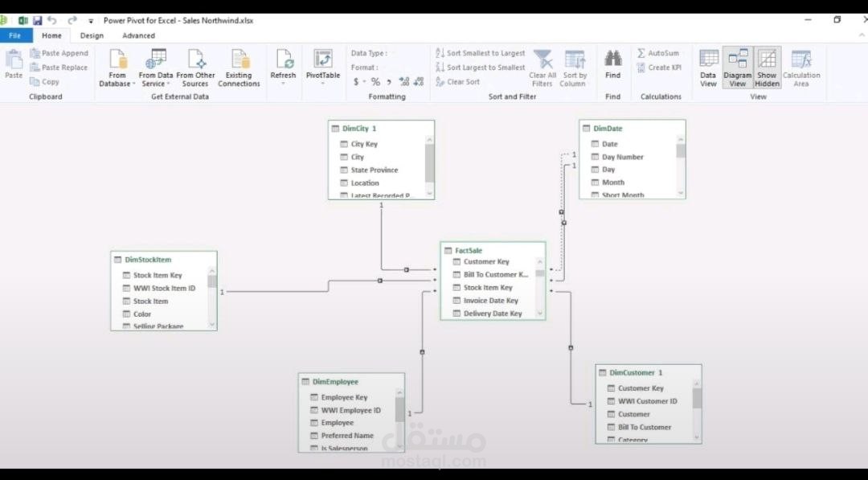The height and width of the screenshot is (480, 868).
Task: Toggle Diagram View button
Action: coord(737,68)
